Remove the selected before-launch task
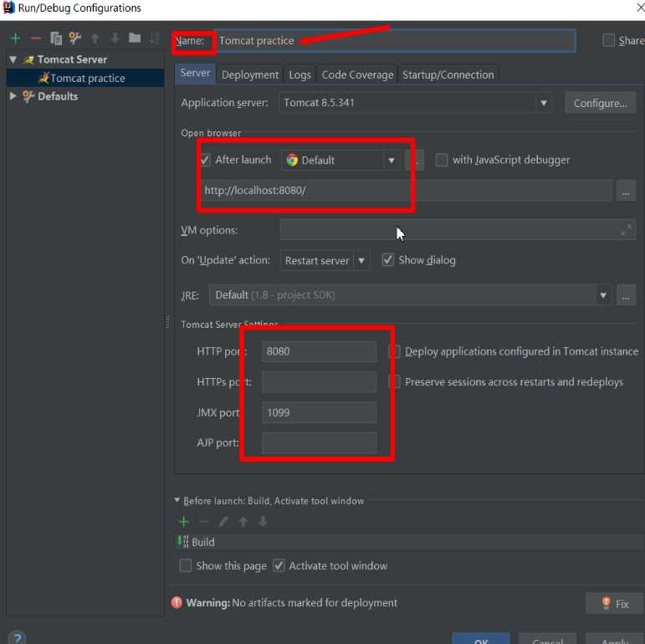Viewport: 645px width, 644px height. [203, 521]
